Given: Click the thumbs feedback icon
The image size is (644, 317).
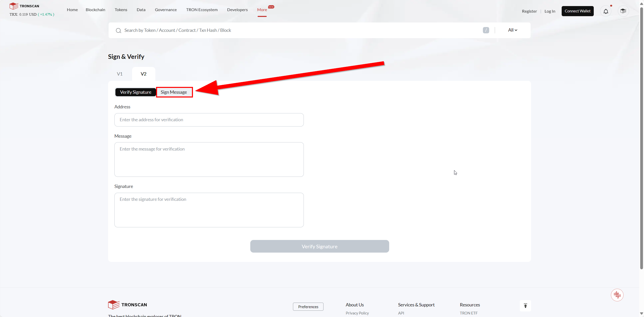Looking at the screenshot, I should (617, 295).
